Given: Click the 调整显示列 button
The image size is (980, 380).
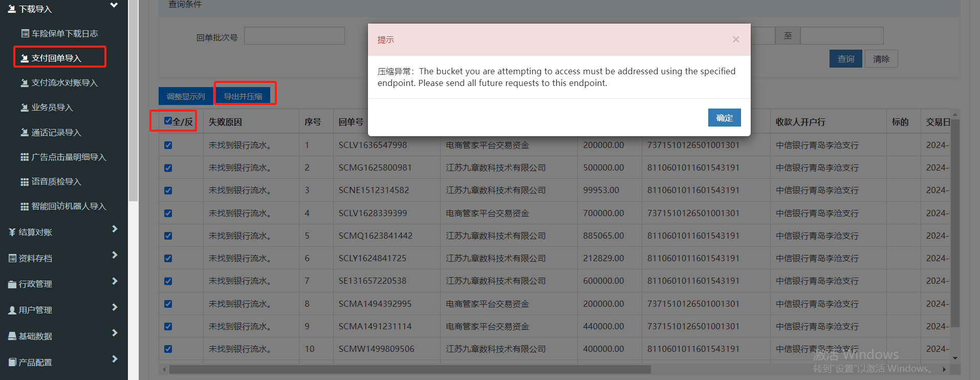Looking at the screenshot, I should pyautogui.click(x=186, y=96).
